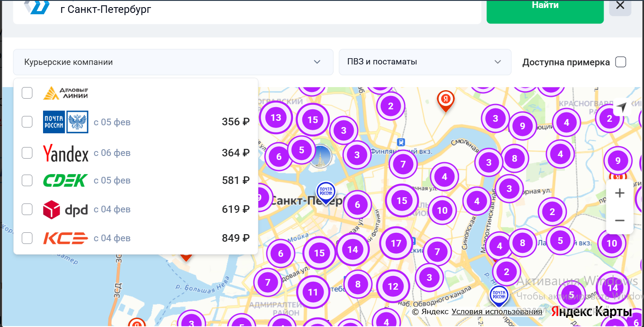
Task: Click the г Санкт-Петербург city input field
Action: (x=266, y=9)
